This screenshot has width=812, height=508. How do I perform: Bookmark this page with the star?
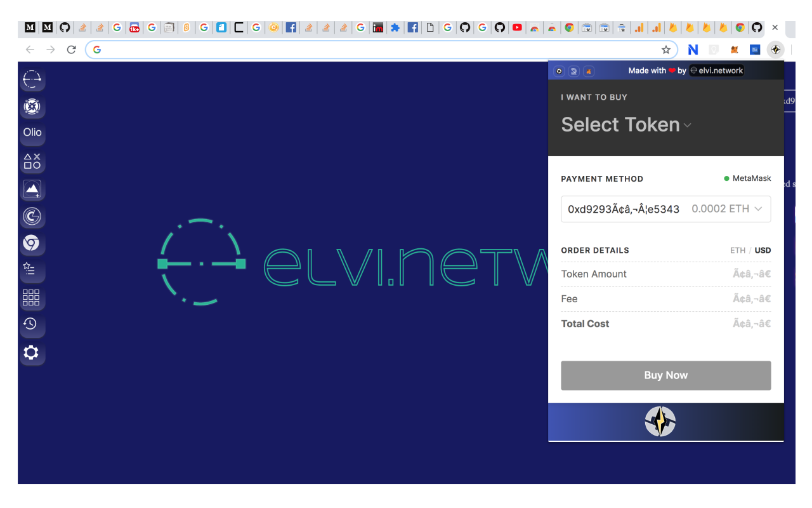click(x=666, y=50)
